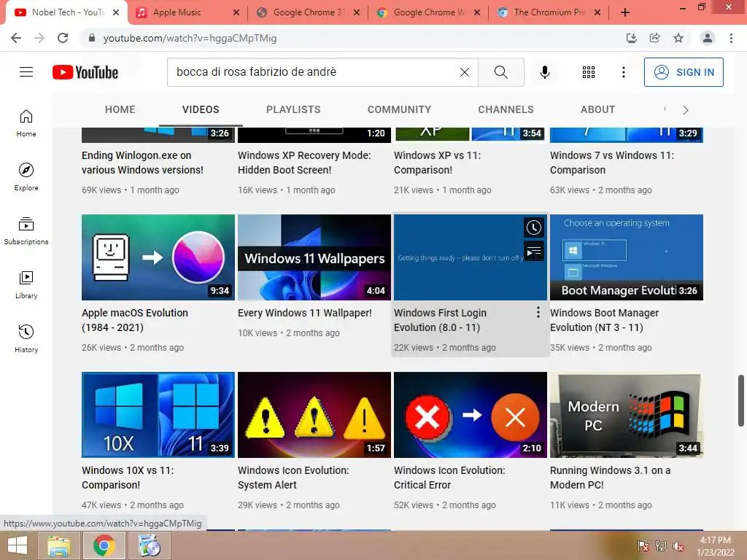This screenshot has height=560, width=747.
Task: Open the YouTube hamburger guide menu
Action: click(x=26, y=72)
